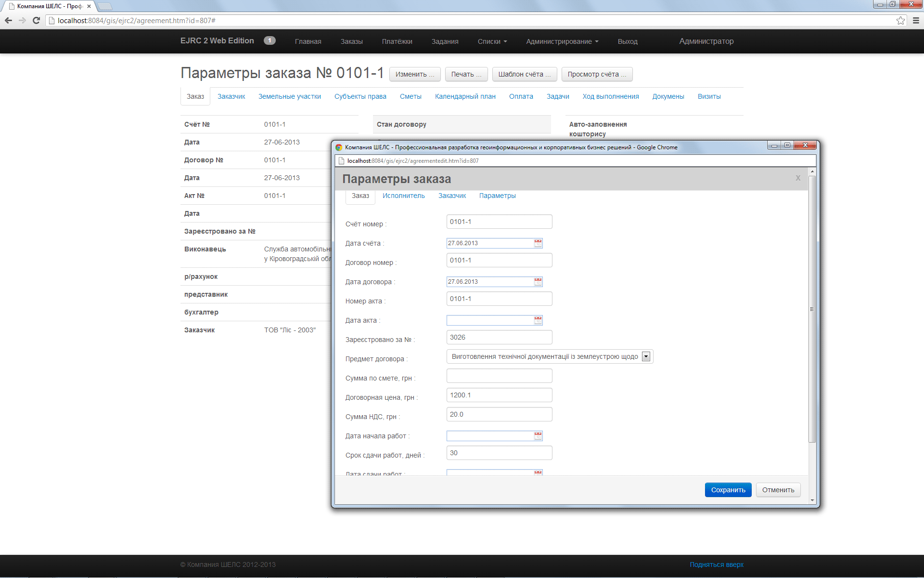Open Chrome menu hamburger icon
Screen dimensions: 924x578
(x=916, y=20)
